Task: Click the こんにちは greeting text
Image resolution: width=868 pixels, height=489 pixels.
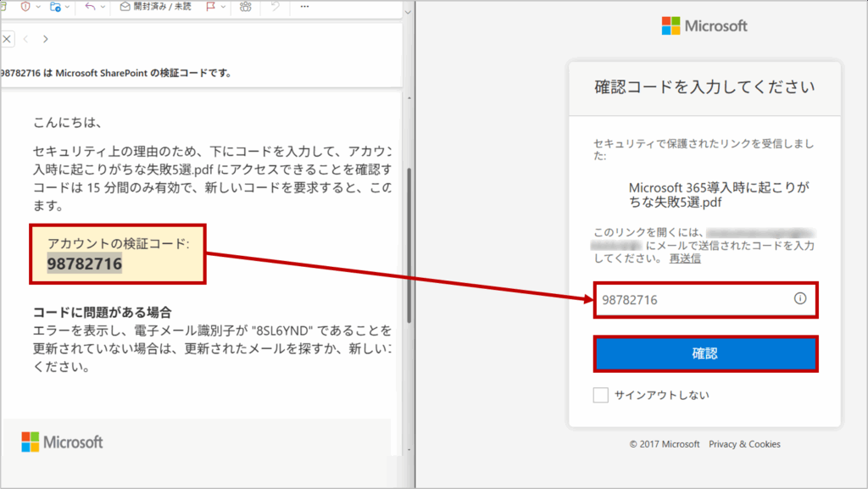Action: tap(67, 122)
